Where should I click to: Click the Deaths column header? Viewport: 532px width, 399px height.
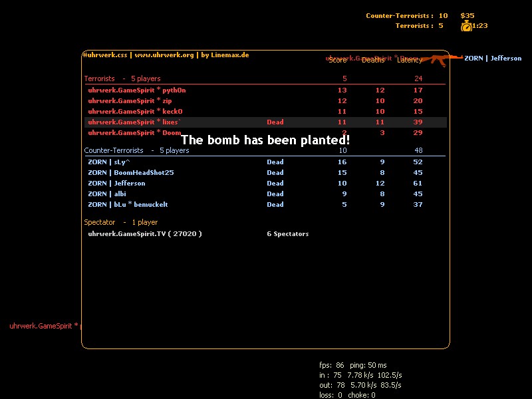tap(372, 60)
